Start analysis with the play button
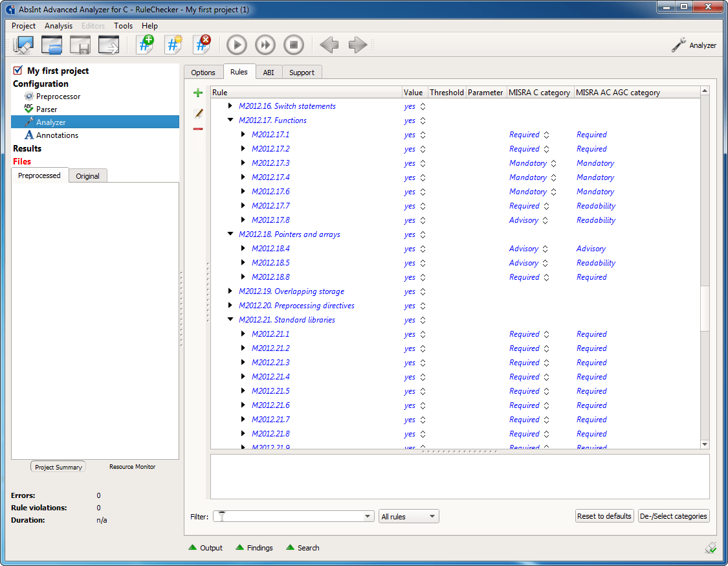Image resolution: width=728 pixels, height=566 pixels. point(237,45)
